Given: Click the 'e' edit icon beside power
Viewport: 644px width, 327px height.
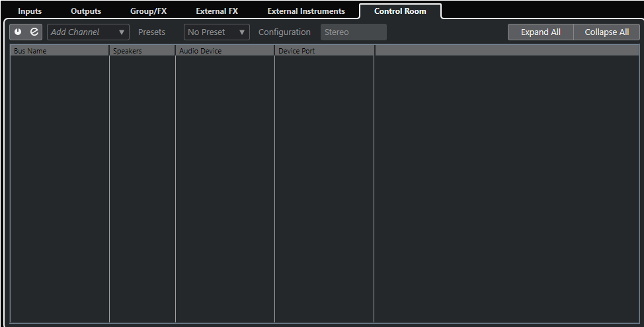Looking at the screenshot, I should (x=34, y=32).
